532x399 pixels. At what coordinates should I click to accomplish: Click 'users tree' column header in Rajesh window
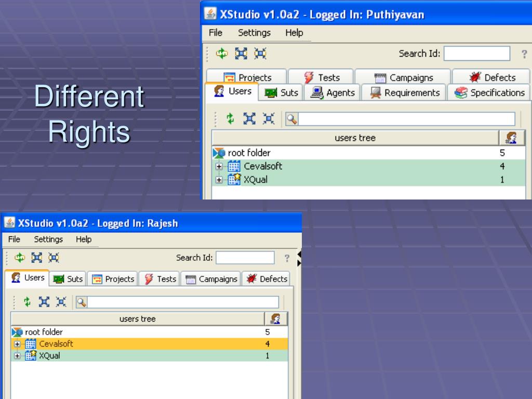(x=137, y=318)
